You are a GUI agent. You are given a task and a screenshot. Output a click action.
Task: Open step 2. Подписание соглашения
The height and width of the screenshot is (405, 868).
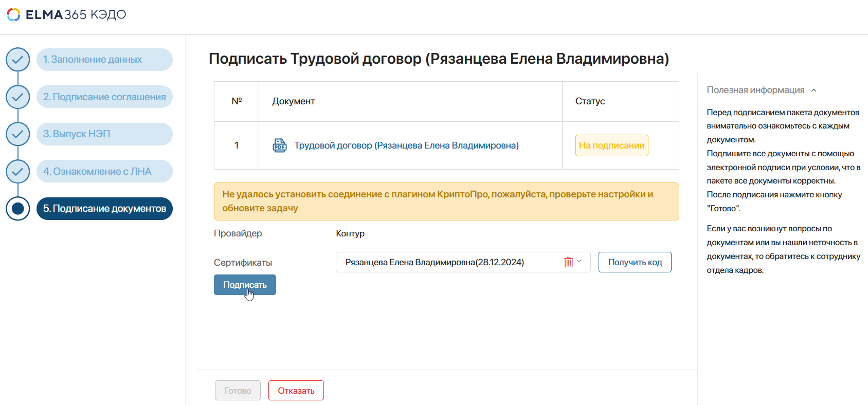[x=104, y=97]
